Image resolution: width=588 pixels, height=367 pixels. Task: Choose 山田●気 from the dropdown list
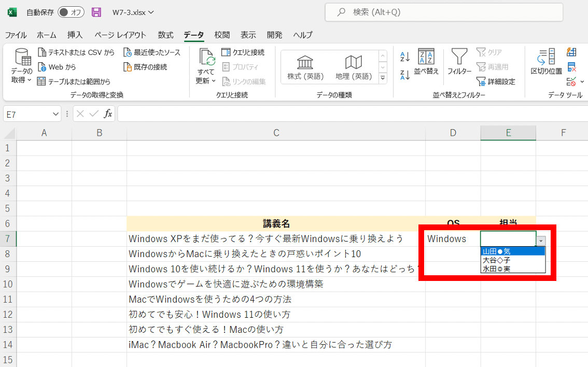point(513,251)
